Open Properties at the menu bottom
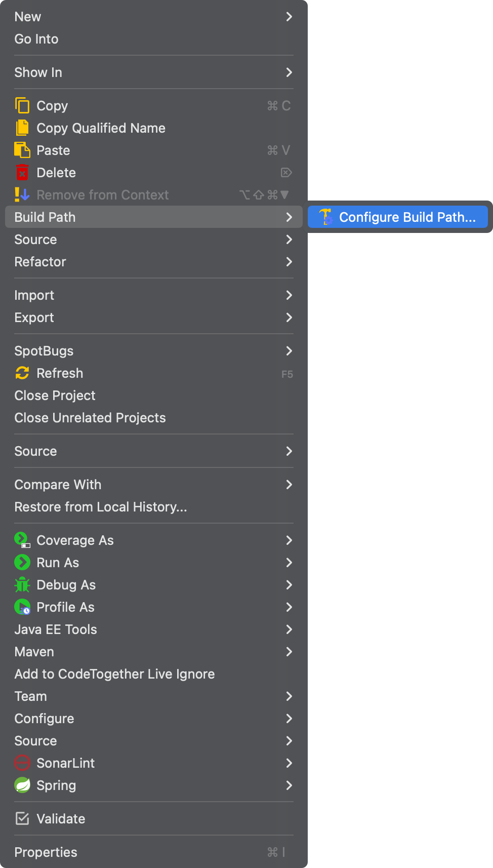Image resolution: width=493 pixels, height=868 pixels. [46, 852]
